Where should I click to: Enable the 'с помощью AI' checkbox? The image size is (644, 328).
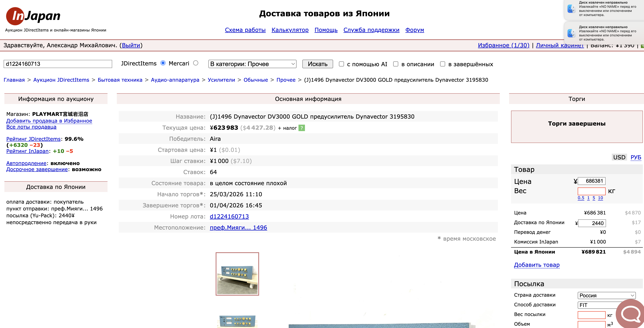click(x=341, y=64)
